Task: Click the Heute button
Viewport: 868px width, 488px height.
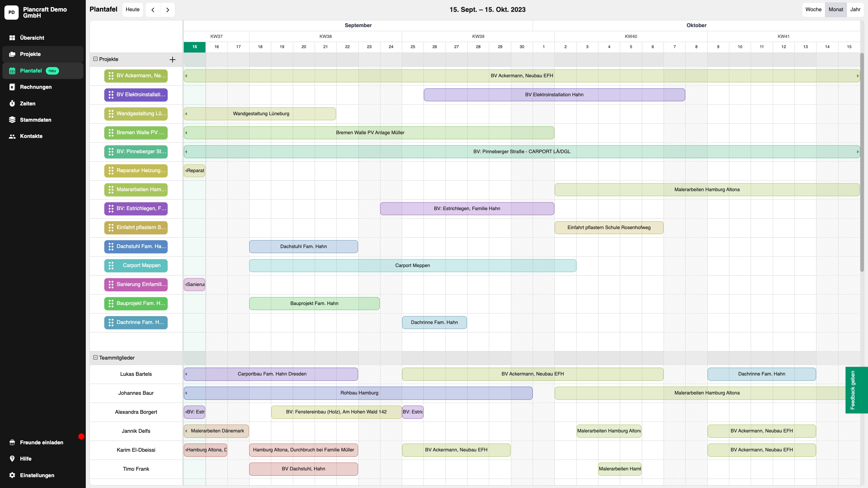Action: (133, 9)
